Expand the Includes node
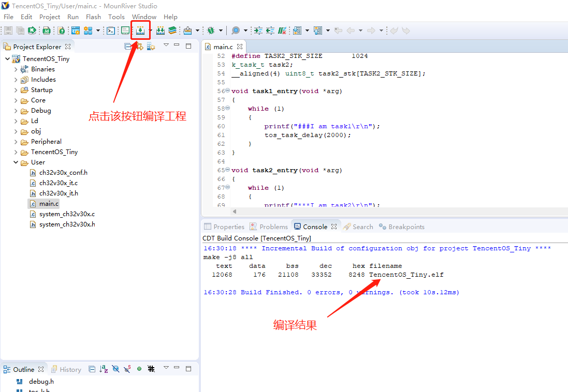The width and height of the screenshot is (568, 392). tap(16, 80)
